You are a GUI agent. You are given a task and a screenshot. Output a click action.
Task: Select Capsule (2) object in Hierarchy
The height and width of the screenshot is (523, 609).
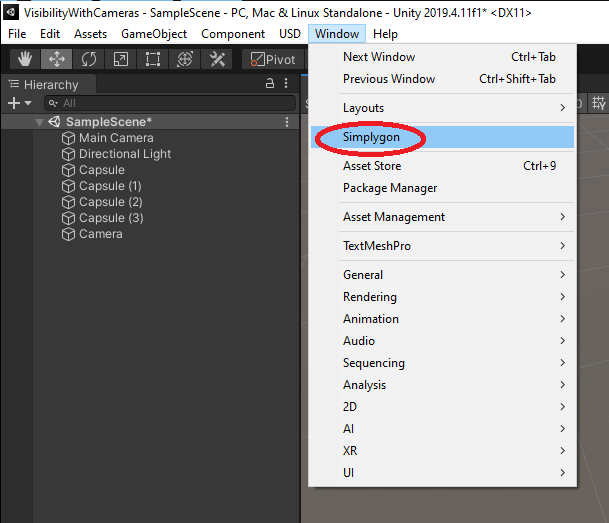[111, 202]
